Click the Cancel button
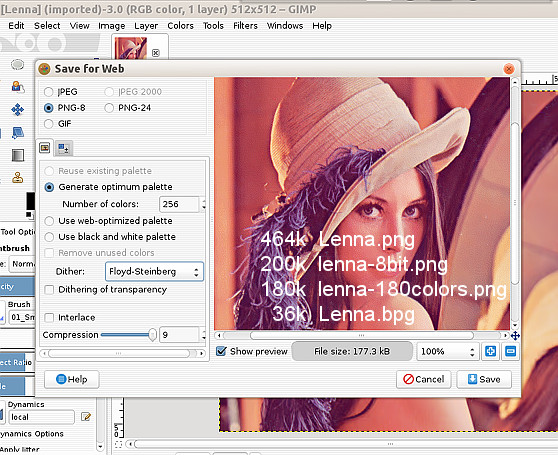 [x=423, y=379]
